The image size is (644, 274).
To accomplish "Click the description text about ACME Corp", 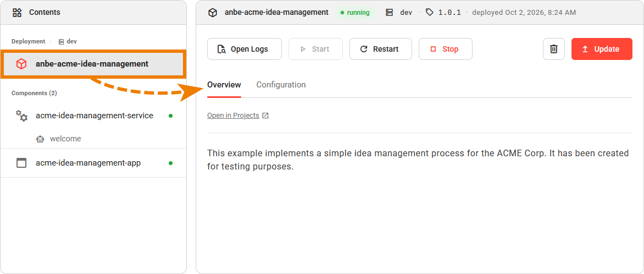I will click(x=418, y=161).
